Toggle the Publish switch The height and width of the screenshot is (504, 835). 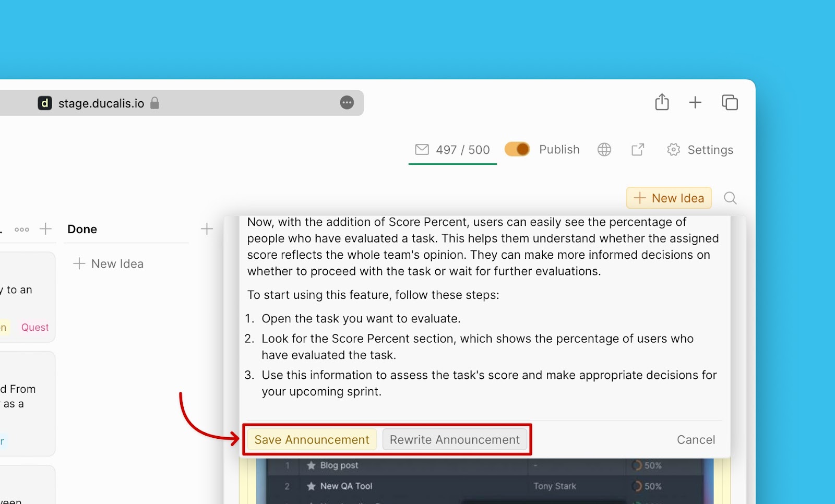click(517, 149)
